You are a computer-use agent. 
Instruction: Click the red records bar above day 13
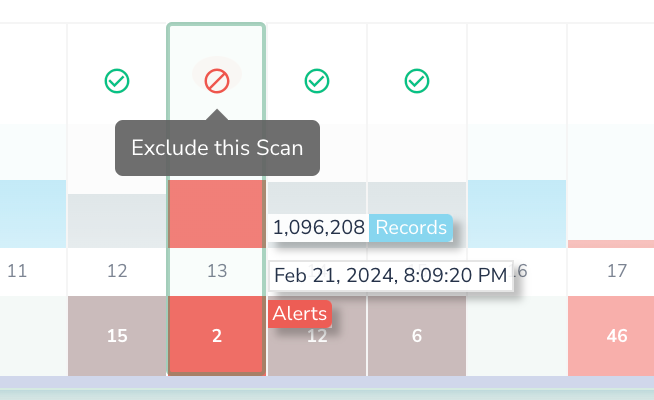tap(217, 214)
